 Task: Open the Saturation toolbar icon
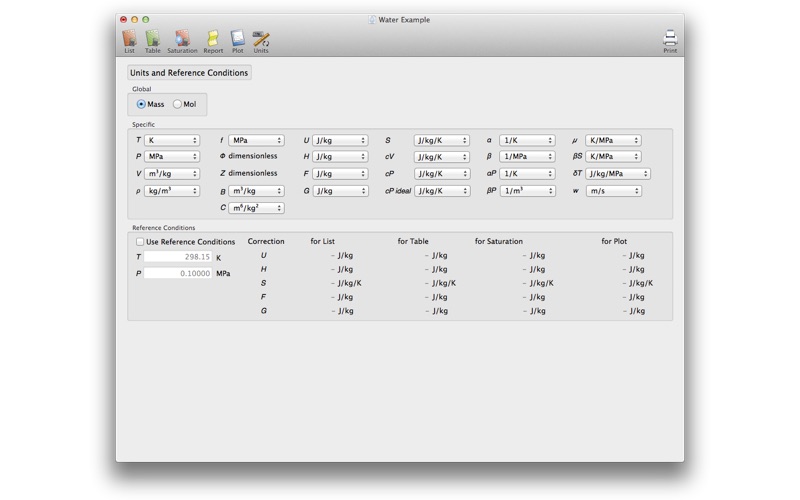pos(182,41)
